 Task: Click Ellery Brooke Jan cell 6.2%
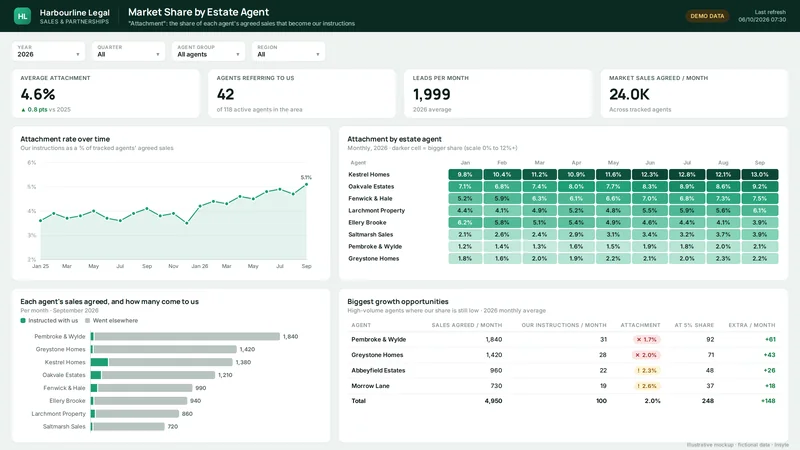(x=465, y=222)
